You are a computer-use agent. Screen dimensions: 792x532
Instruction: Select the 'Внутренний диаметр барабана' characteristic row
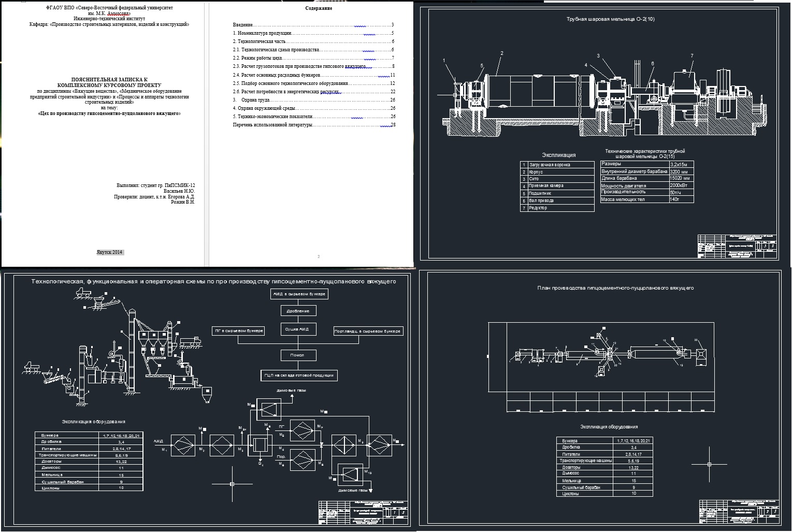coord(647,171)
